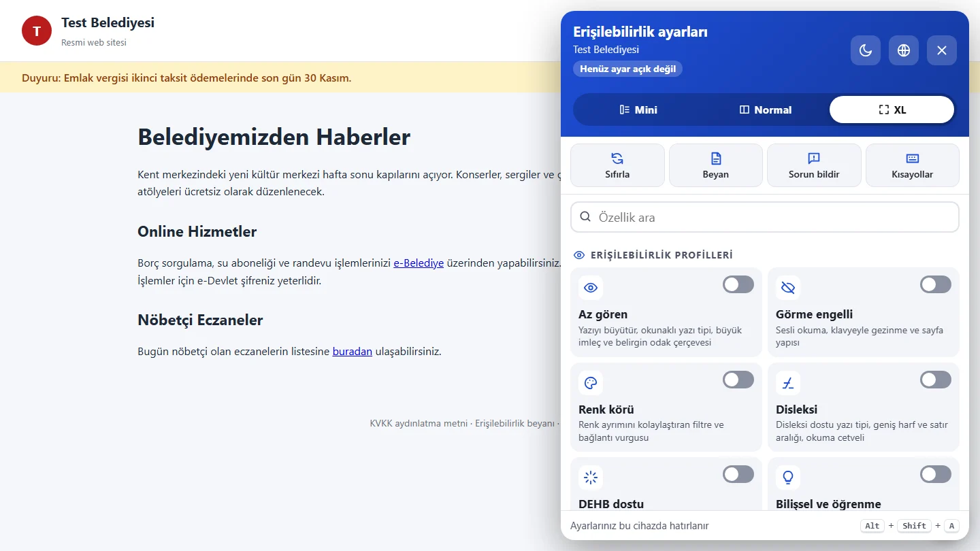Click Görme engelli crossed-eye icon
Viewport: 980px width, 551px height.
788,288
